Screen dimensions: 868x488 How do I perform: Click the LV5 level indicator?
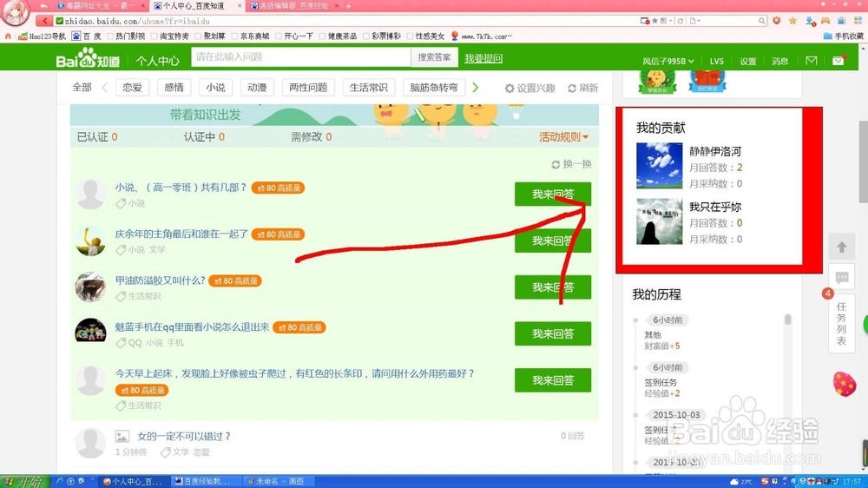pos(717,61)
